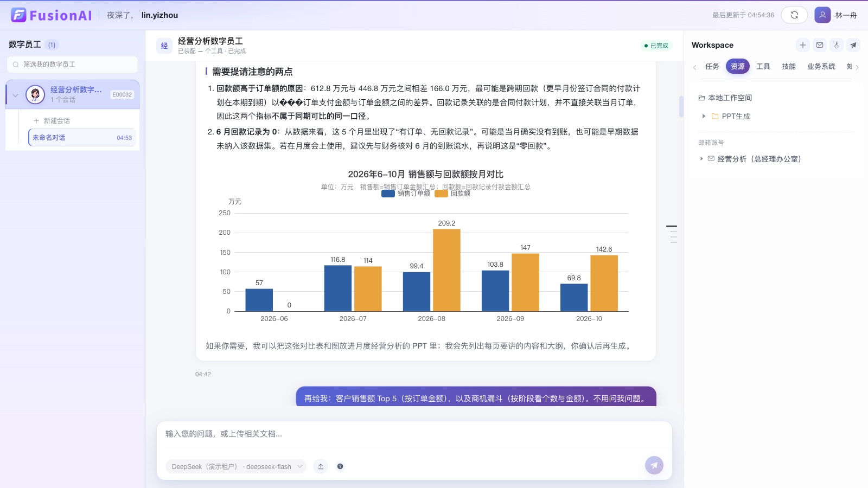Screen dimensions: 868x488
Task: Click the 本地工作空间 open-folder icon
Action: pos(701,98)
